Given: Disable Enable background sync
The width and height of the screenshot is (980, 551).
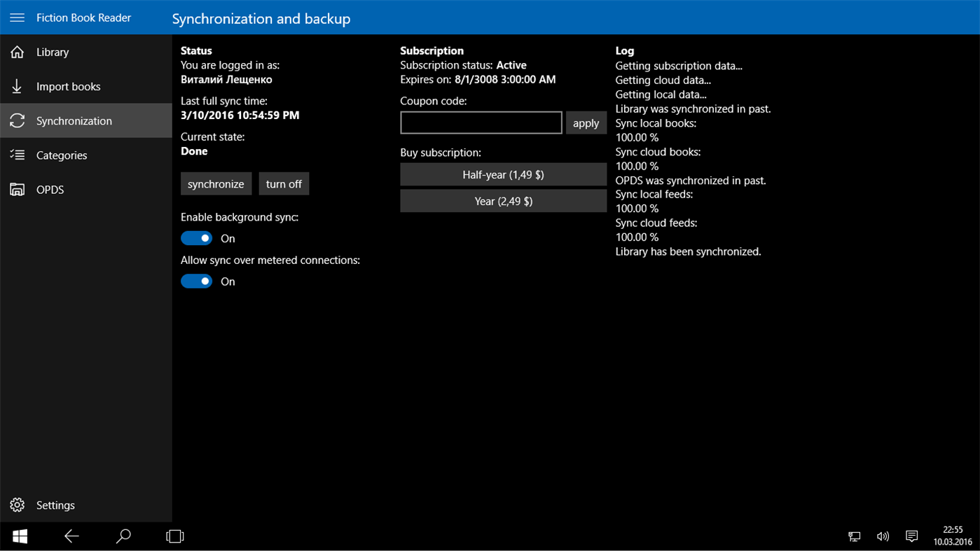Looking at the screenshot, I should tap(196, 238).
